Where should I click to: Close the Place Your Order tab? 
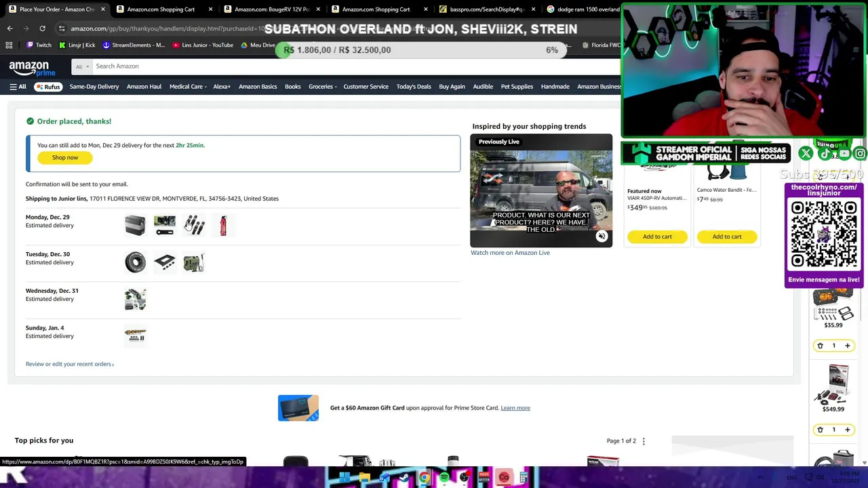point(103,9)
